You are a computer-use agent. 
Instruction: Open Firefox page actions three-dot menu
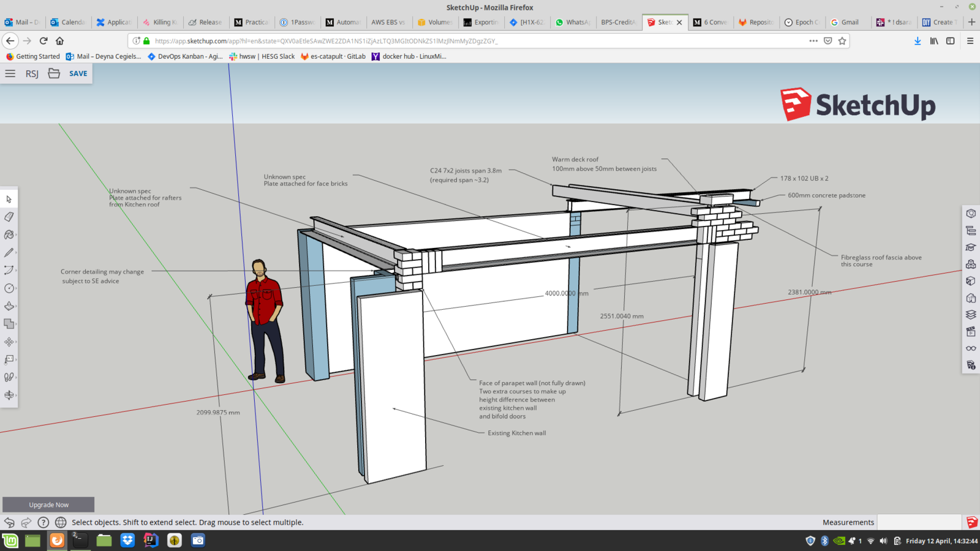813,41
